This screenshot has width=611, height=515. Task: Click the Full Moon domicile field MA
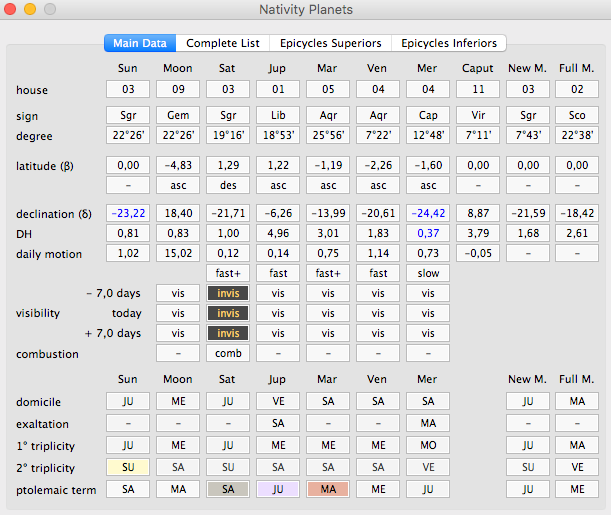point(577,401)
